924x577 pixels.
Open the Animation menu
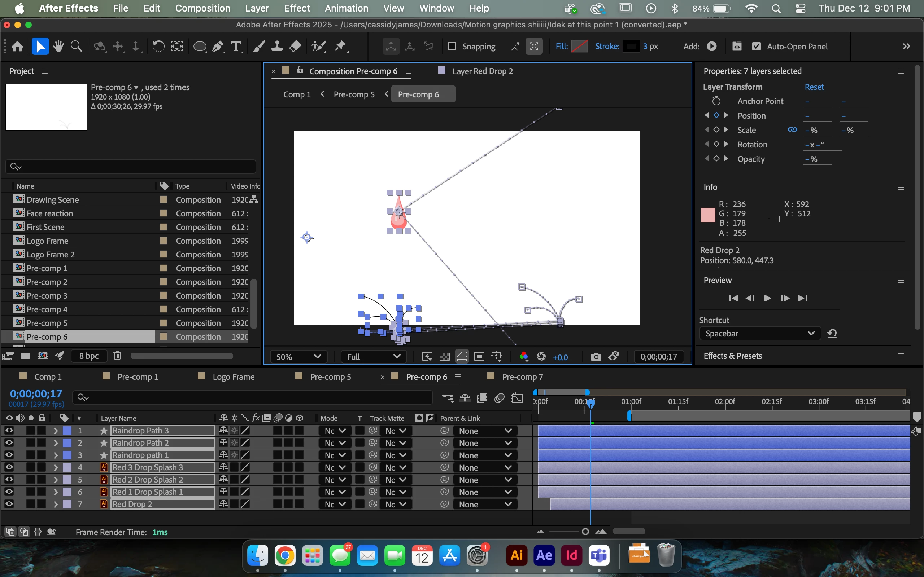coord(346,8)
